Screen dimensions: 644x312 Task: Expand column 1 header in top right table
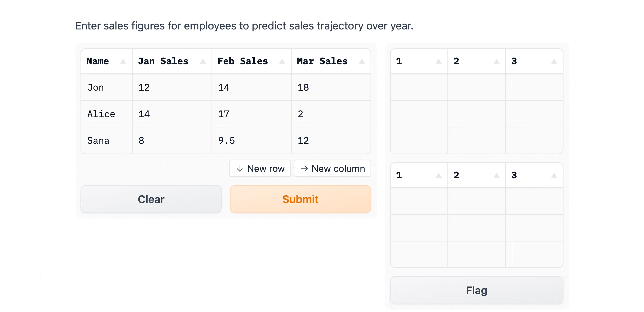point(439,62)
